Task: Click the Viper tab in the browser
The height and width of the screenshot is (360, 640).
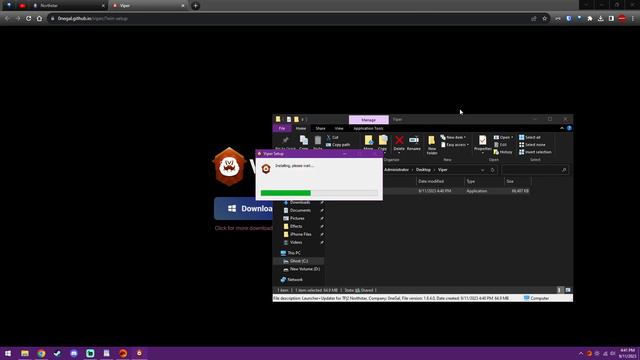Action: coord(148,6)
